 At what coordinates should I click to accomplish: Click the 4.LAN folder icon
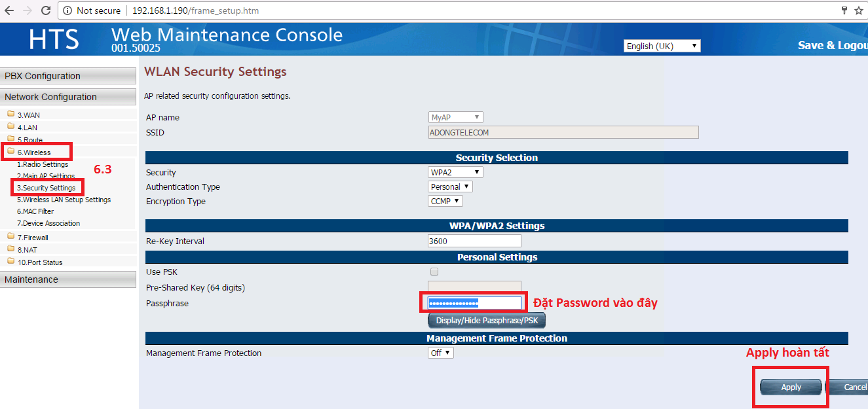10,127
